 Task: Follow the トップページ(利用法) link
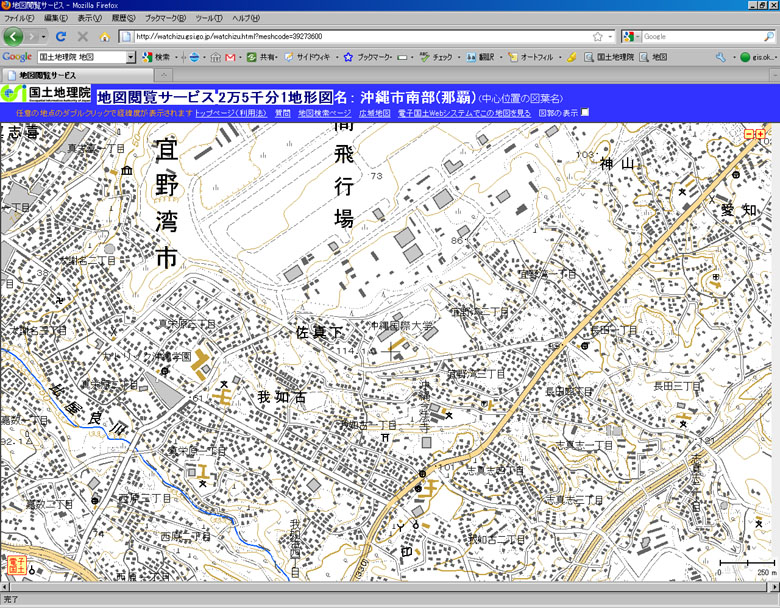coord(231,114)
